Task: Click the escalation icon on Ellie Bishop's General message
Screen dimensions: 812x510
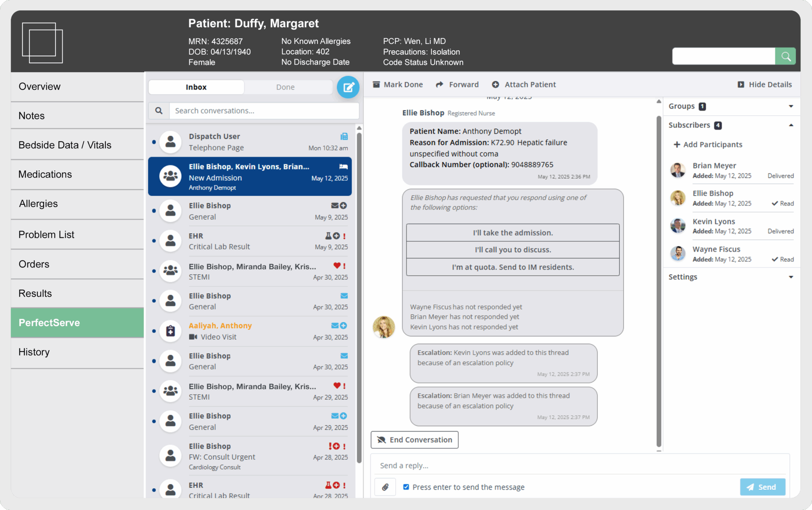Action: 343,206
